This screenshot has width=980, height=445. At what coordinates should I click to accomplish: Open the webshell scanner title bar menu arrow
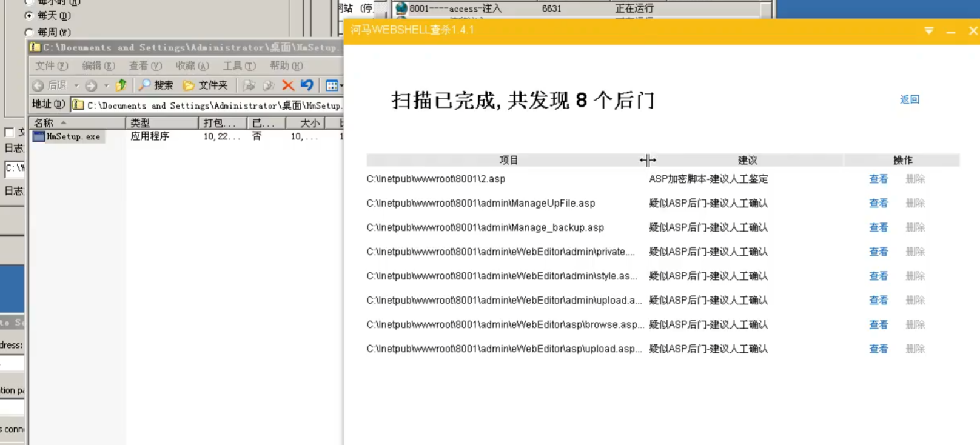click(928, 30)
